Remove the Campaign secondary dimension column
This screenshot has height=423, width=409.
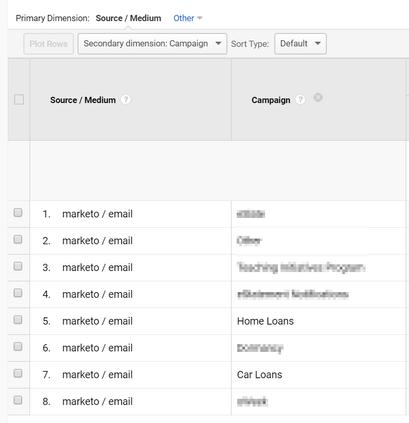(x=318, y=98)
